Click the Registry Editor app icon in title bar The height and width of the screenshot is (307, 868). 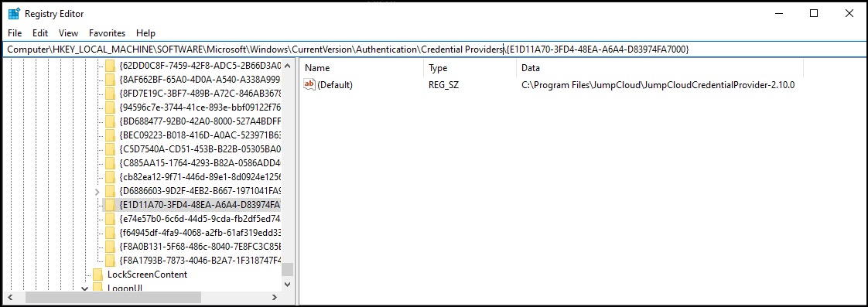pos(15,13)
